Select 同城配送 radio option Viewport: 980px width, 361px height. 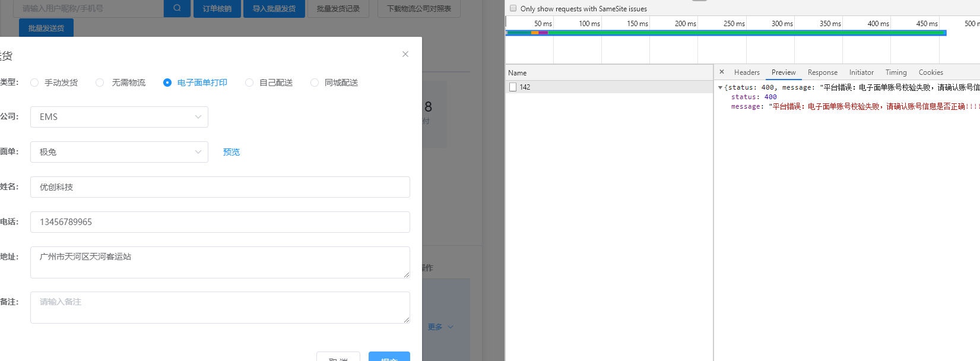point(335,83)
